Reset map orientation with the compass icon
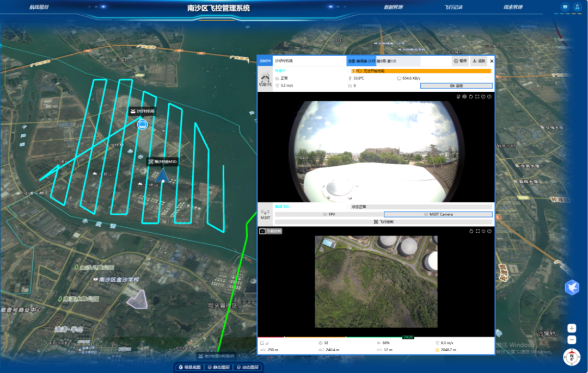This screenshot has width=588, height=373. (571, 357)
